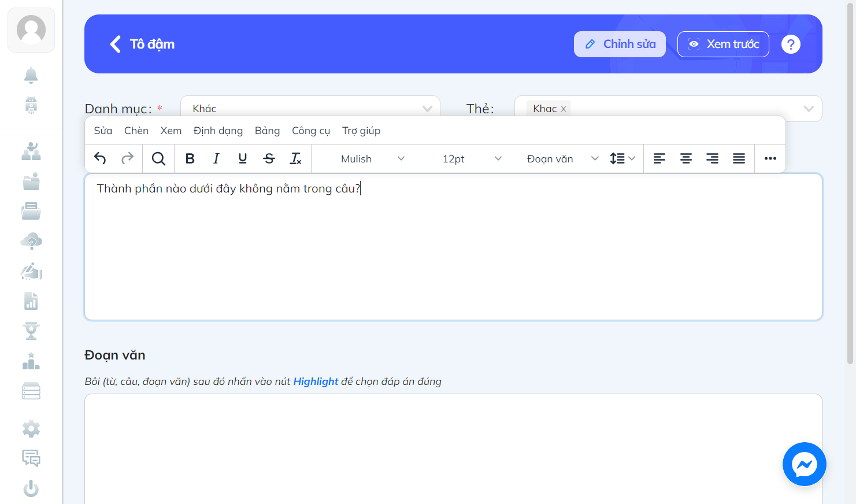Open the line height dropdown

tap(622, 158)
